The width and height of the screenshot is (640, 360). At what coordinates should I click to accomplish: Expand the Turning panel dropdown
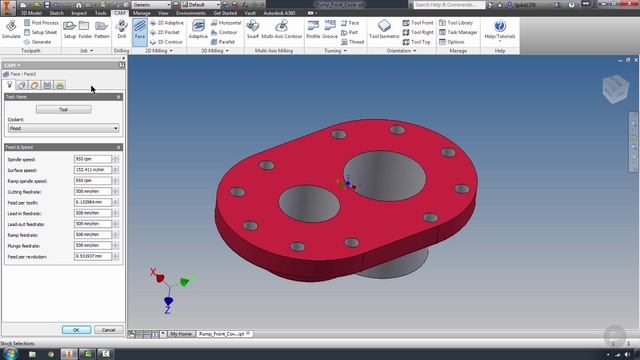(336, 51)
